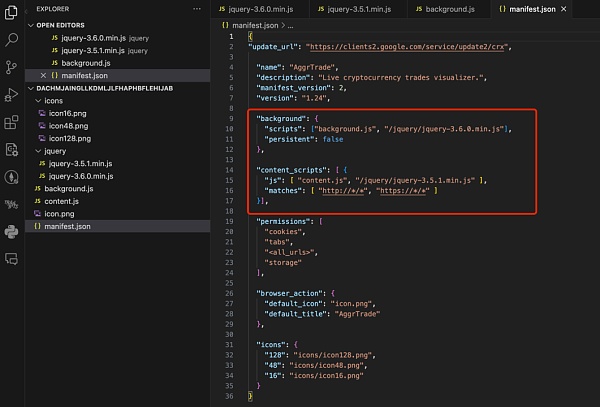Open the Source Control view

pos(12,68)
